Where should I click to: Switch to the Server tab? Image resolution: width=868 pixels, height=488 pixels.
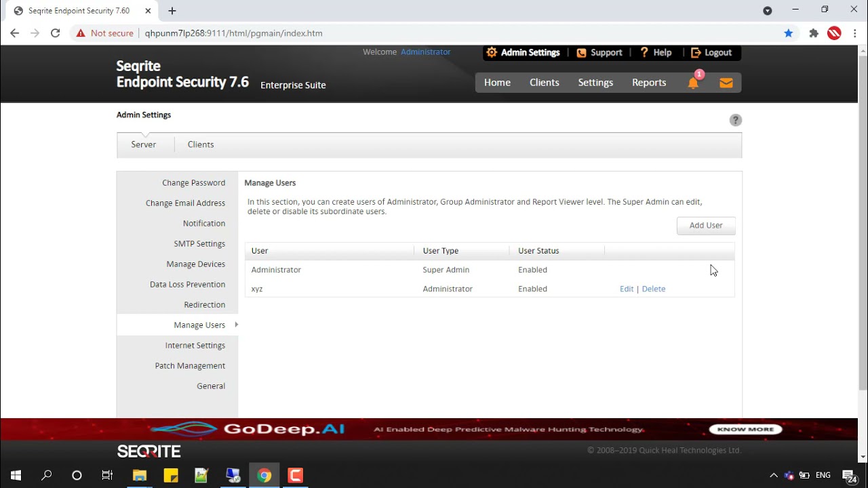(x=144, y=144)
